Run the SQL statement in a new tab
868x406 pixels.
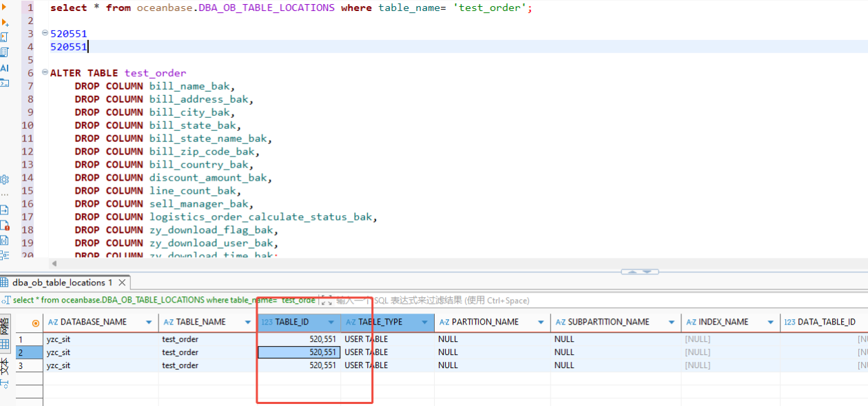click(x=5, y=22)
